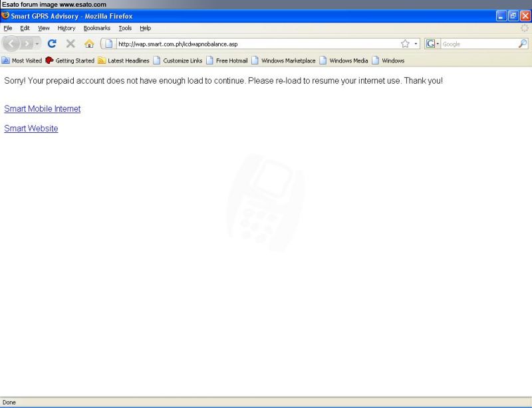Image resolution: width=532 pixels, height=408 pixels.
Task: Open the View menu
Action: [x=44, y=28]
